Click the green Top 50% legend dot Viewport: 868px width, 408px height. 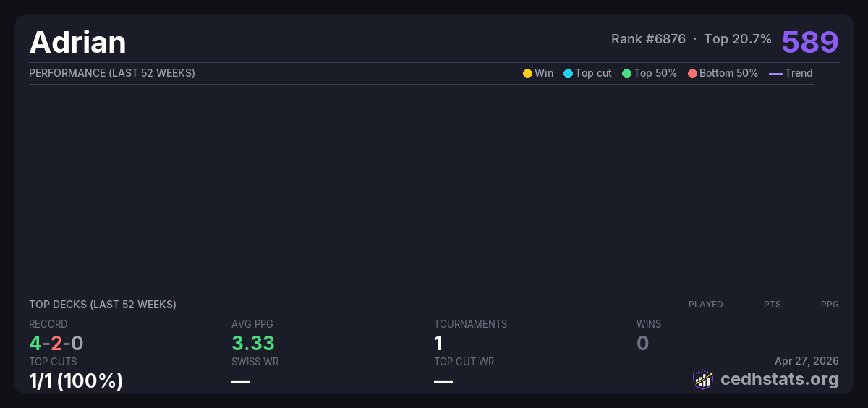(626, 73)
